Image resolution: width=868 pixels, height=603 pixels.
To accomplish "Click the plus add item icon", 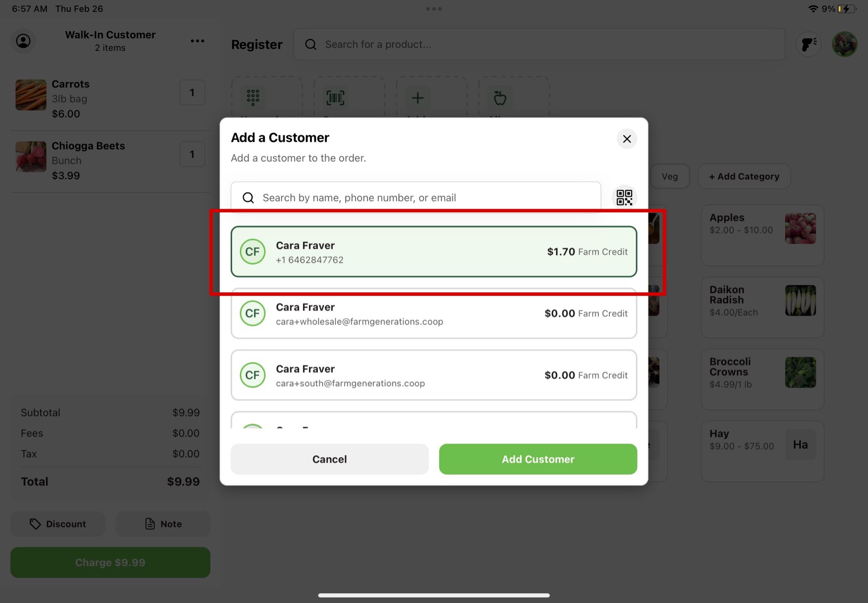I will 417,98.
